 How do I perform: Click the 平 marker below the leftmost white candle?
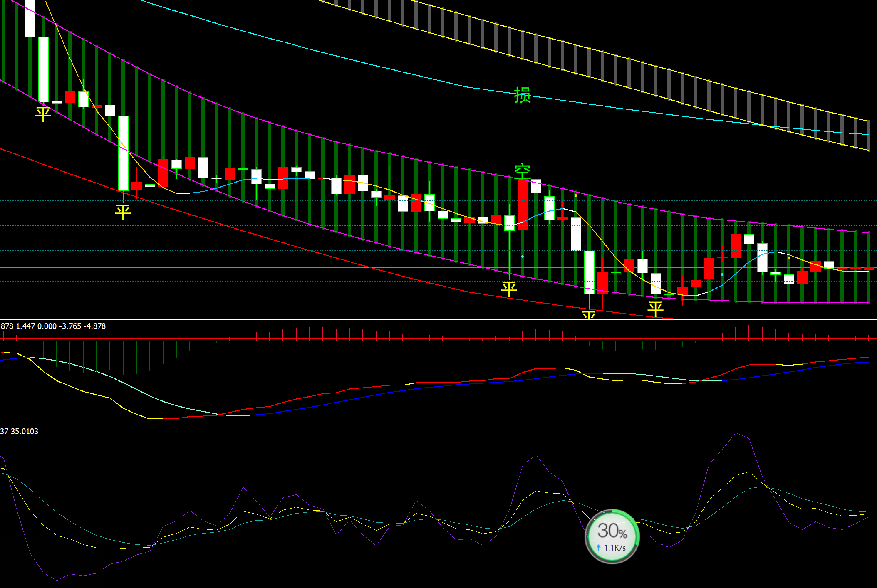pyautogui.click(x=43, y=114)
